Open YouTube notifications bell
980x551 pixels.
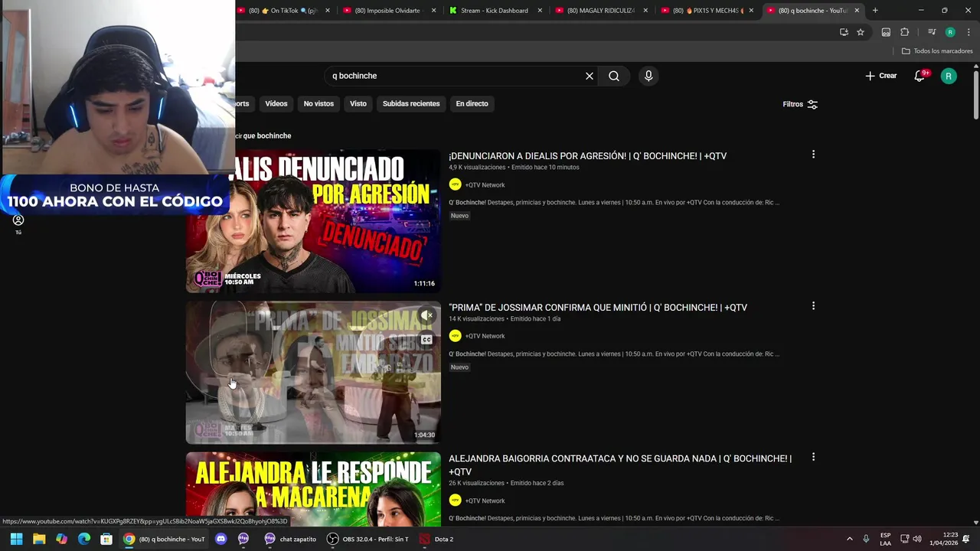pos(920,76)
